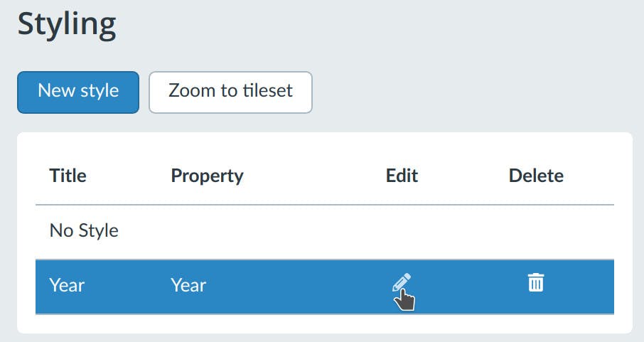Click the Styling page heading
Viewport: 644px width, 342px height.
tap(67, 25)
